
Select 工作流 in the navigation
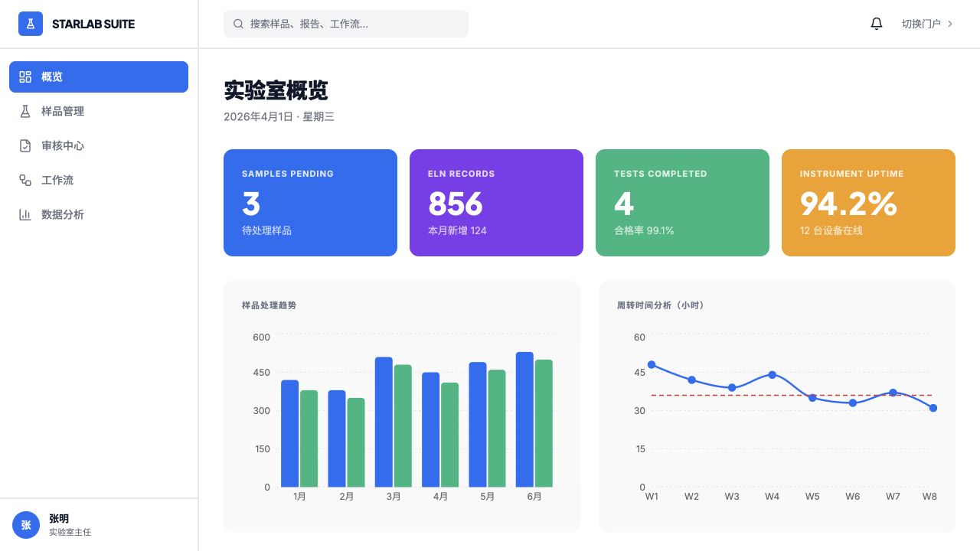point(99,180)
